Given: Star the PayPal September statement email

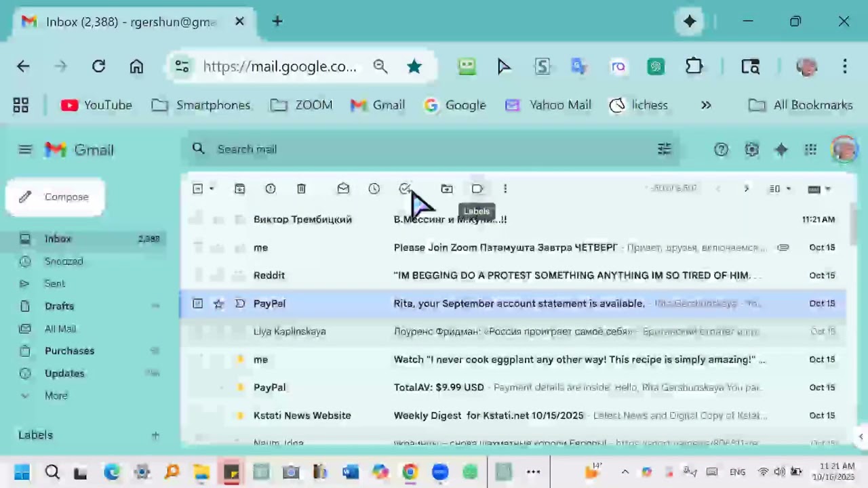Looking at the screenshot, I should click(218, 304).
